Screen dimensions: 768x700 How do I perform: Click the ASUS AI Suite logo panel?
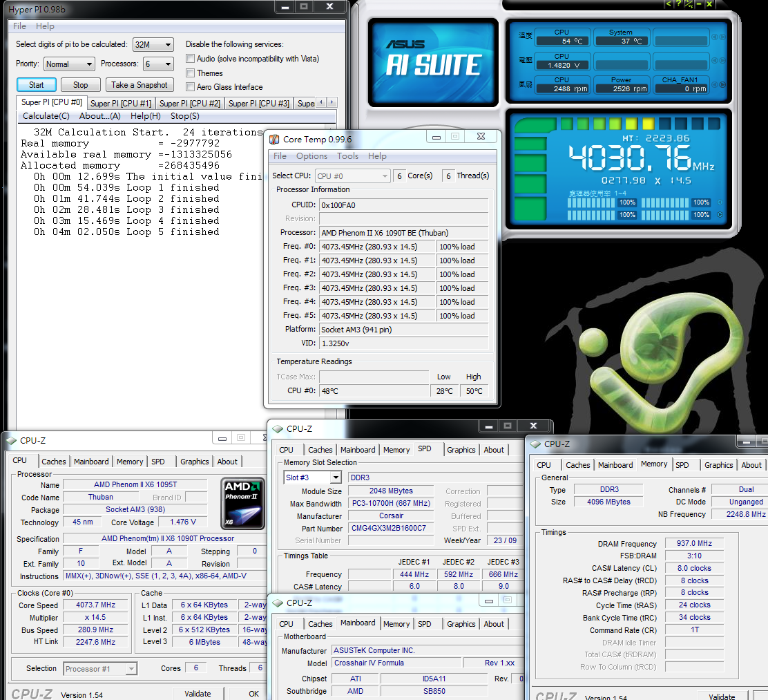pos(433,62)
